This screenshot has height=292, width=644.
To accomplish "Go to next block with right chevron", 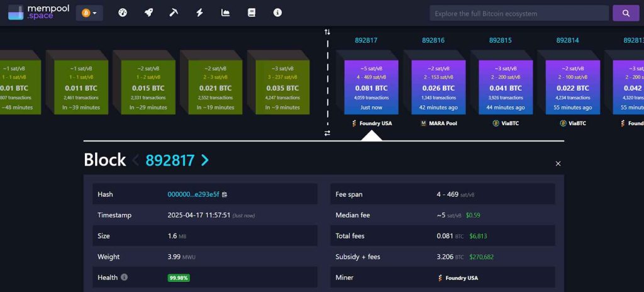I will [204, 160].
